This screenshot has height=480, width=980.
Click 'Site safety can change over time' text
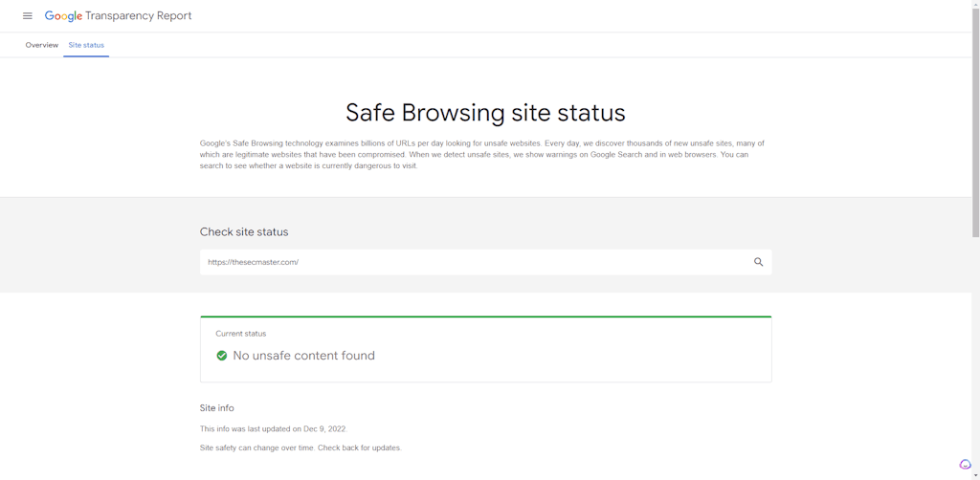click(x=301, y=448)
